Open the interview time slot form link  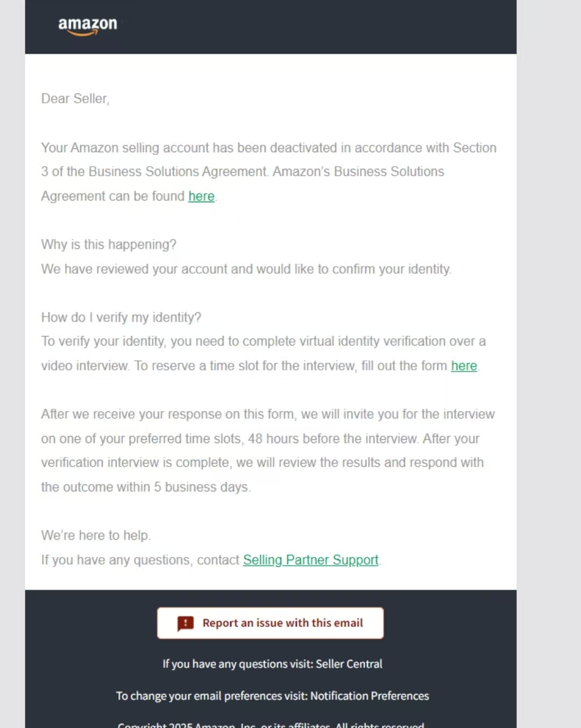coord(464,366)
